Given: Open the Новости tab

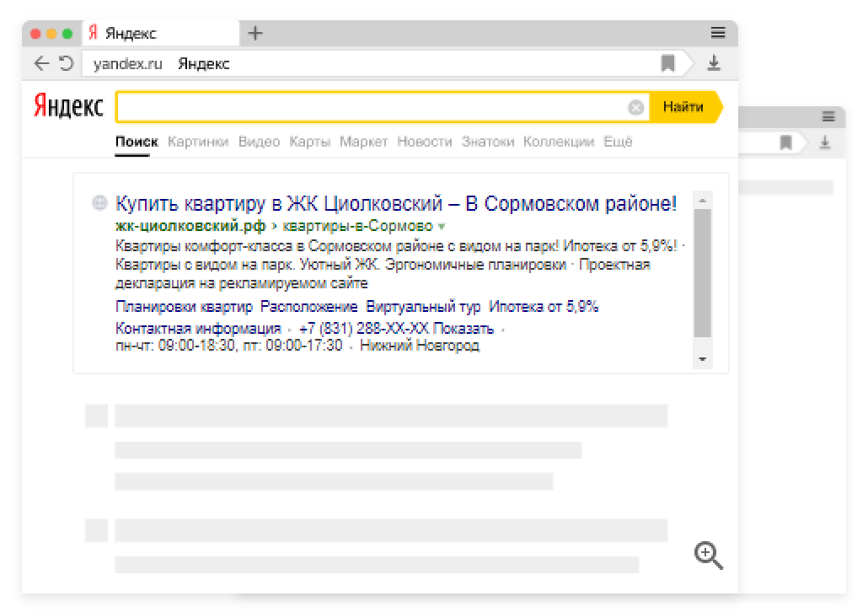Looking at the screenshot, I should pyautogui.click(x=425, y=142).
